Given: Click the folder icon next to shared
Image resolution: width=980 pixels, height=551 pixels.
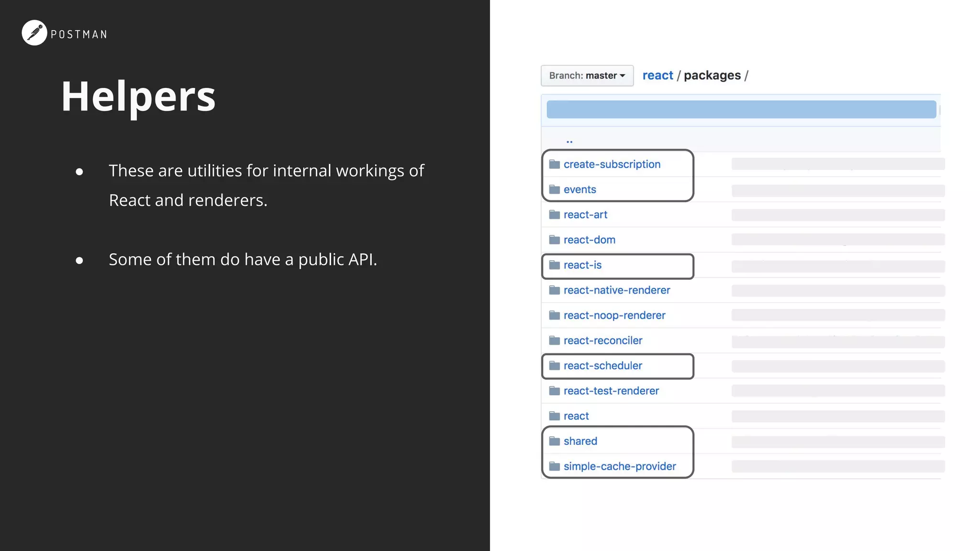Looking at the screenshot, I should pyautogui.click(x=555, y=441).
